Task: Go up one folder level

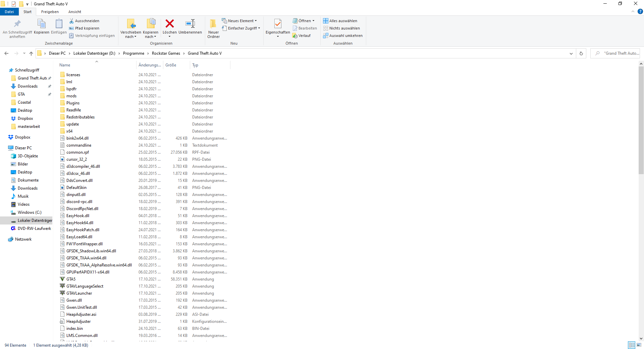Action: point(31,53)
